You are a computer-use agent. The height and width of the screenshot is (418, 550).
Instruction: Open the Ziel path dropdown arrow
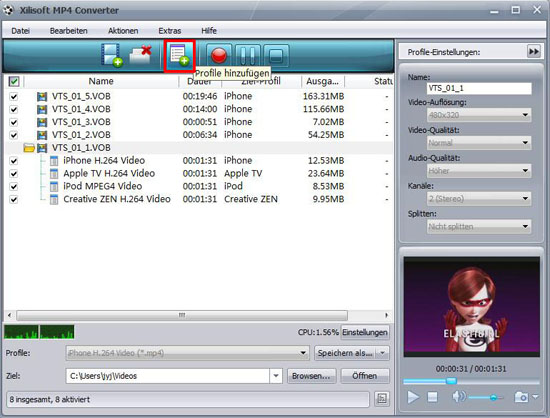tap(276, 376)
